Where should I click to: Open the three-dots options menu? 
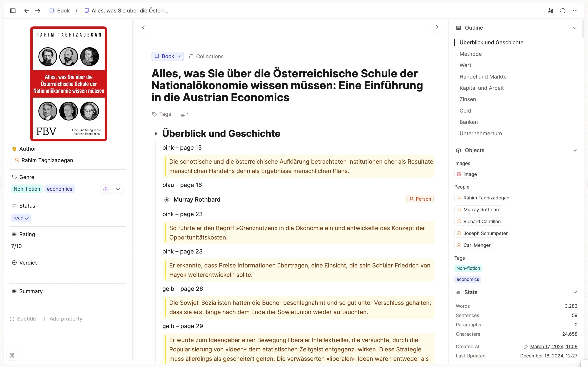point(575,11)
